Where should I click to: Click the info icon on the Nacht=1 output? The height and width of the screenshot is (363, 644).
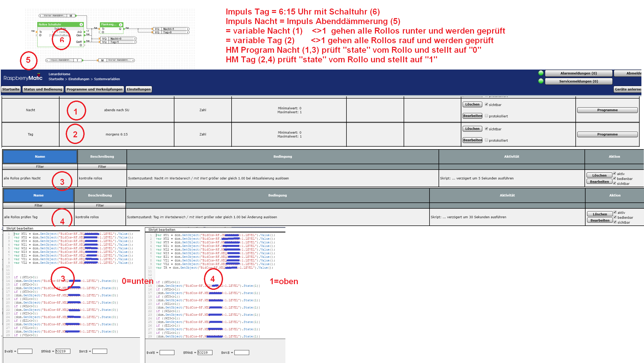coord(188,29)
